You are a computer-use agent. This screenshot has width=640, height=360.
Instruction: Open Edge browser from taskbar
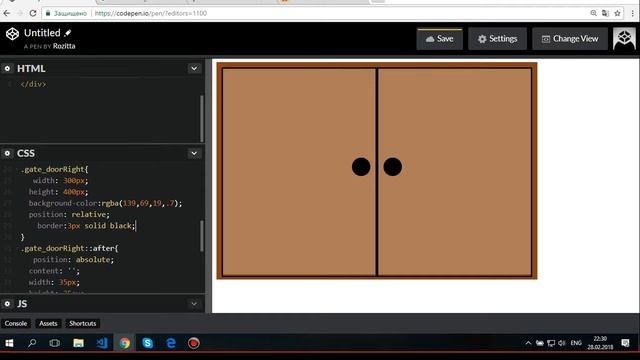click(x=171, y=343)
